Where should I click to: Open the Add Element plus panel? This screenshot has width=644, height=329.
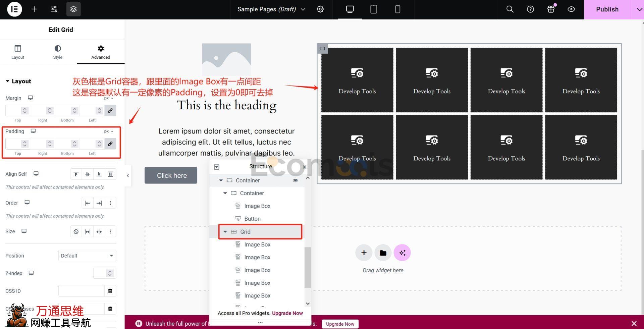pyautogui.click(x=34, y=9)
